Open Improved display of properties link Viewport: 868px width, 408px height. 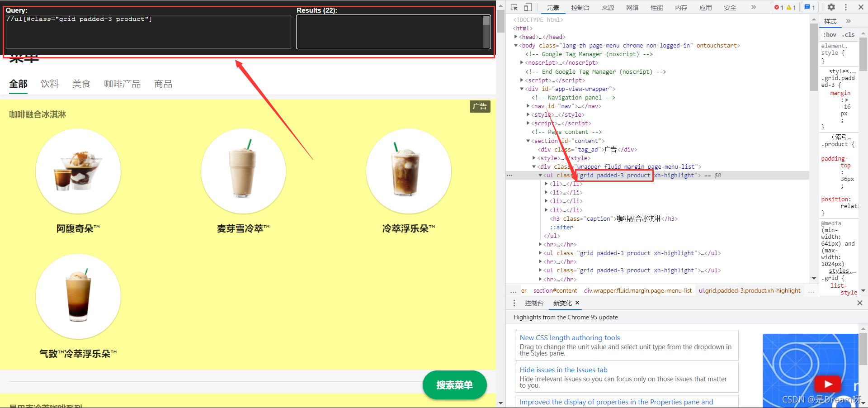(616, 402)
